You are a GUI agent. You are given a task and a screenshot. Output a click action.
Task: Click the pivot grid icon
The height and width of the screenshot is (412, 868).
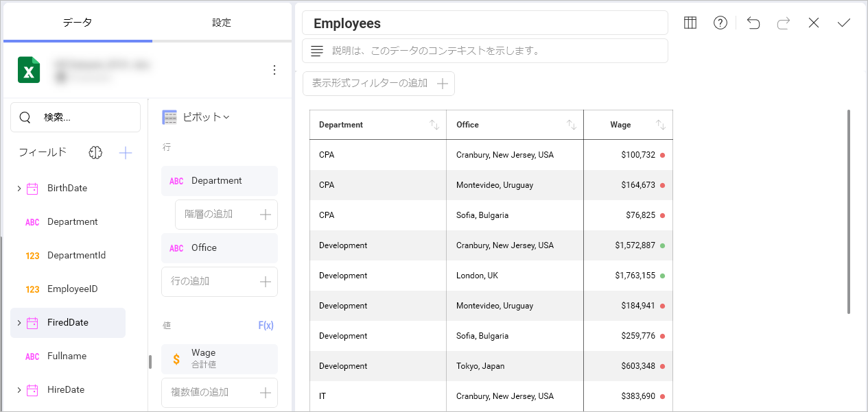tap(169, 117)
